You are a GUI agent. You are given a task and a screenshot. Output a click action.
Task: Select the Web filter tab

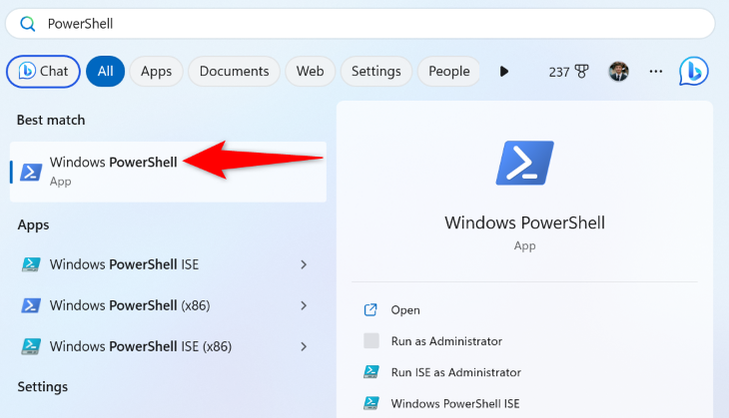tap(310, 71)
